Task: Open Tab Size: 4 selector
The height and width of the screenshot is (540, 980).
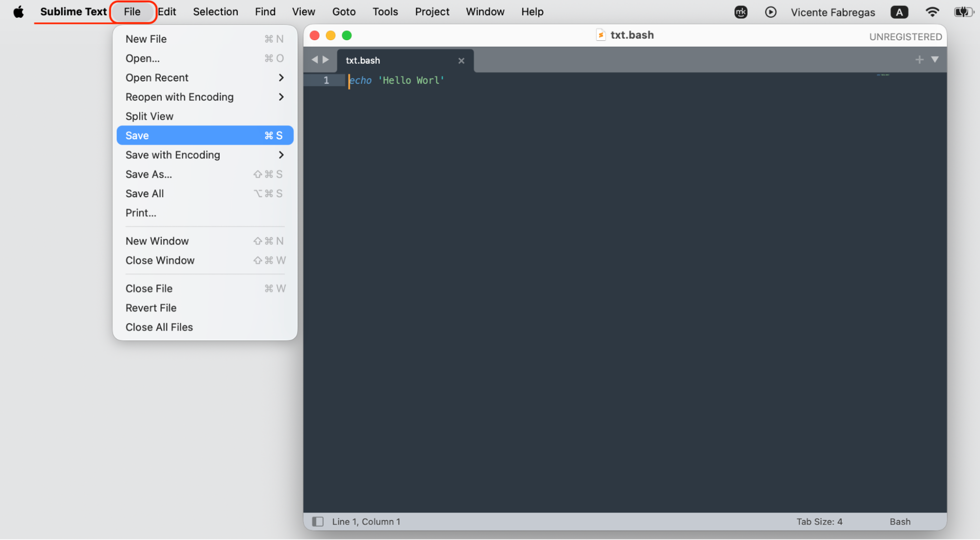Action: click(x=819, y=521)
